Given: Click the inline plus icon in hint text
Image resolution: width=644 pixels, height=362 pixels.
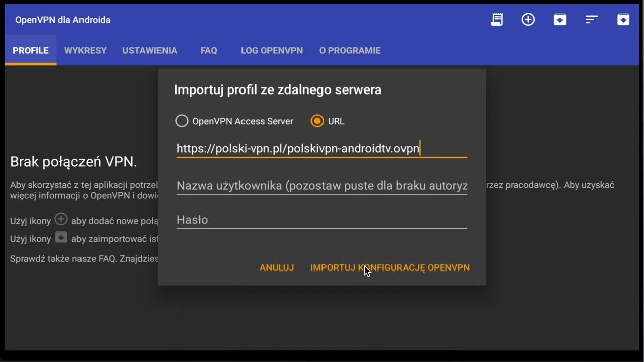Looking at the screenshot, I should [x=61, y=219].
